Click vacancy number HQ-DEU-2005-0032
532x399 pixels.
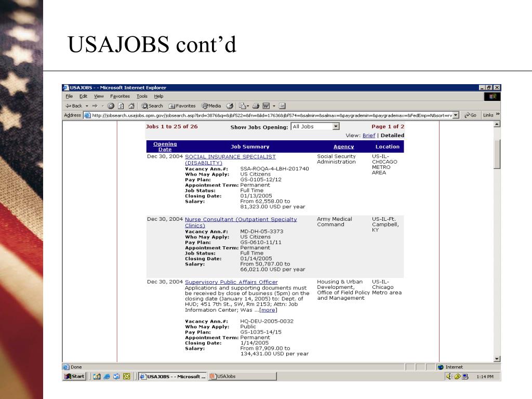click(x=267, y=321)
